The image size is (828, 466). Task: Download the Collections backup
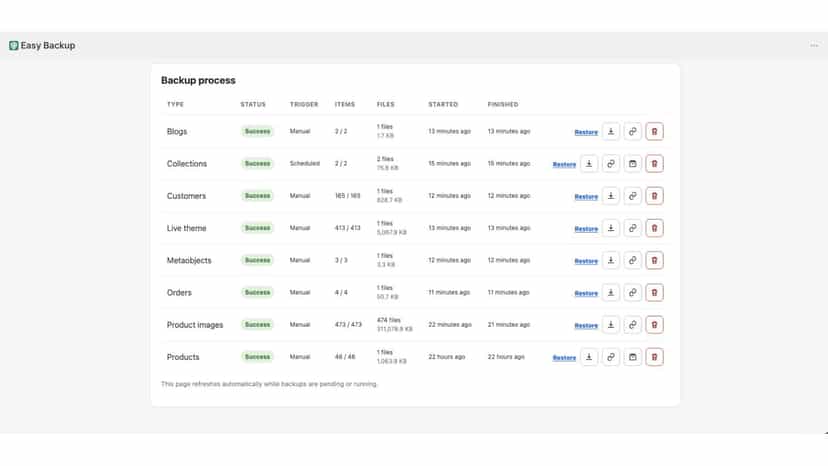(589, 164)
